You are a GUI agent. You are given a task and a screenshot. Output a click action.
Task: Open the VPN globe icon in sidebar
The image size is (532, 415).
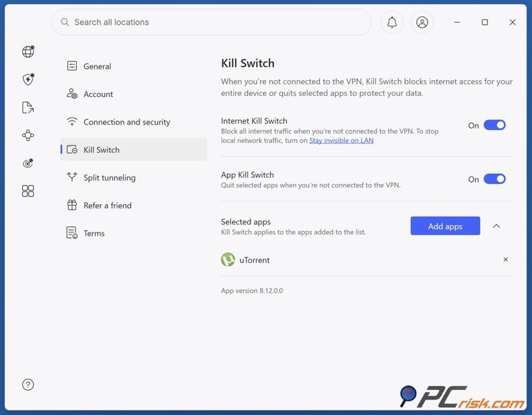[28, 52]
